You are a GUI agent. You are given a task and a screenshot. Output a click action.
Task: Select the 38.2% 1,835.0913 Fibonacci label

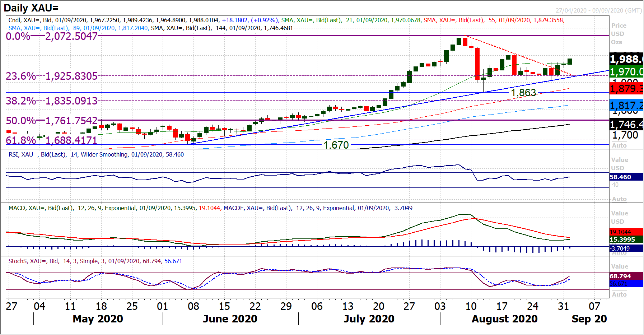pos(52,101)
